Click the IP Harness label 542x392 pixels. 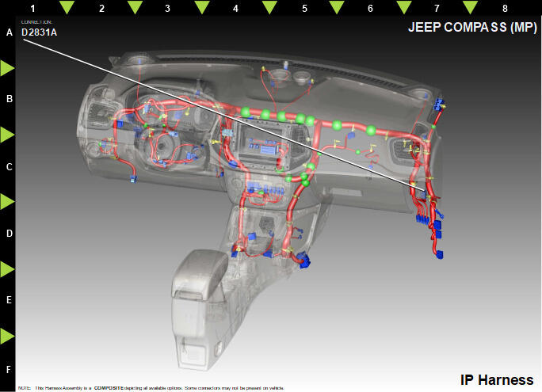coord(497,379)
